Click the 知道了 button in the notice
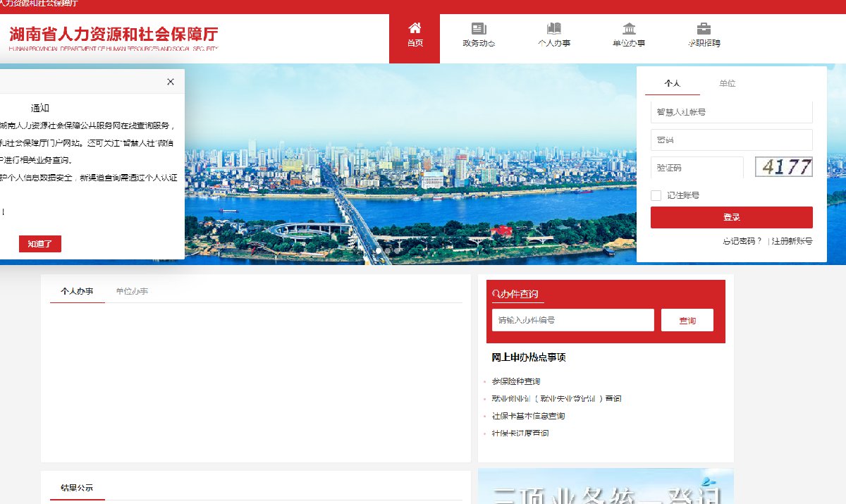Screen dimensions: 846x504 click(x=40, y=244)
